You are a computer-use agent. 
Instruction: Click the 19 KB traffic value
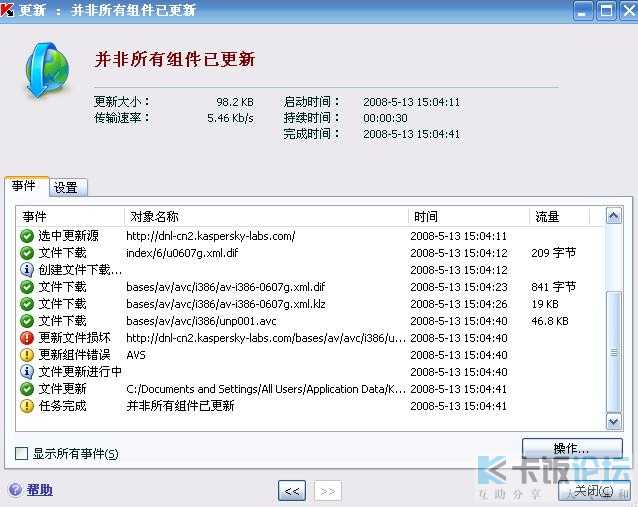point(545,304)
